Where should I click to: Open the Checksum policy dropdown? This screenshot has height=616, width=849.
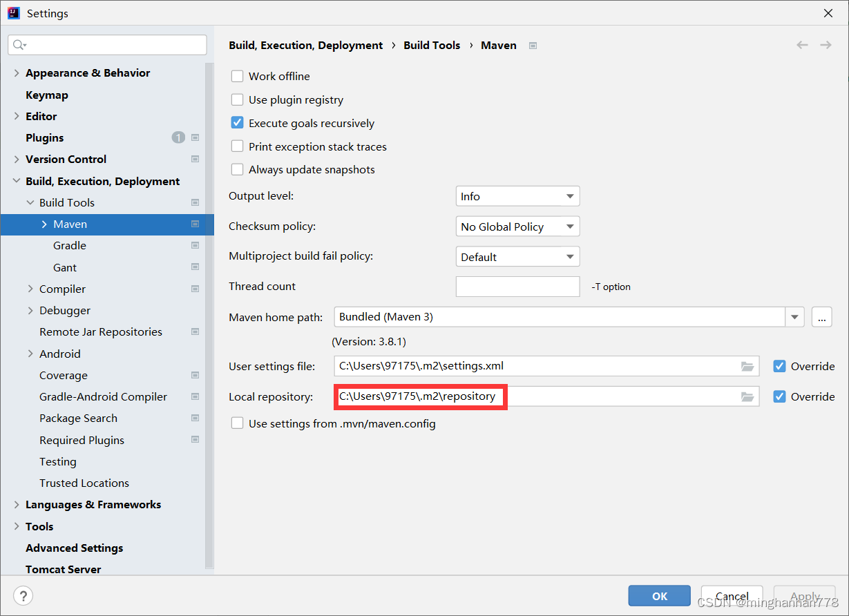tap(517, 227)
